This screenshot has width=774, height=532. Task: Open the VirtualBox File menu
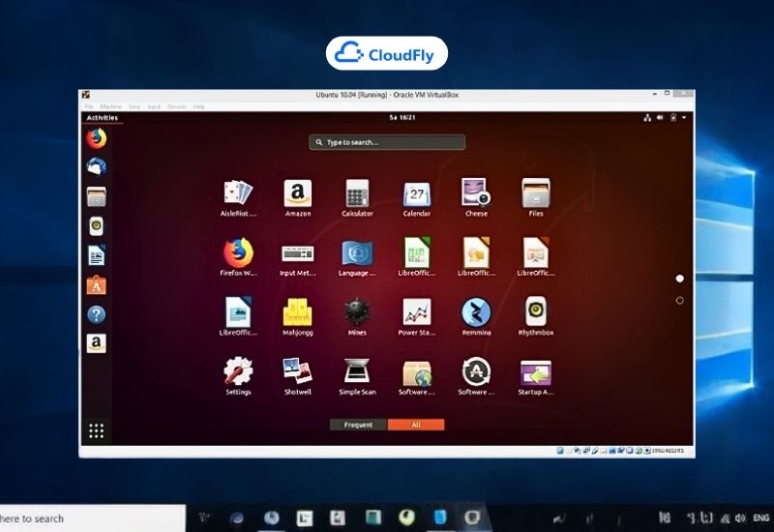[89, 106]
